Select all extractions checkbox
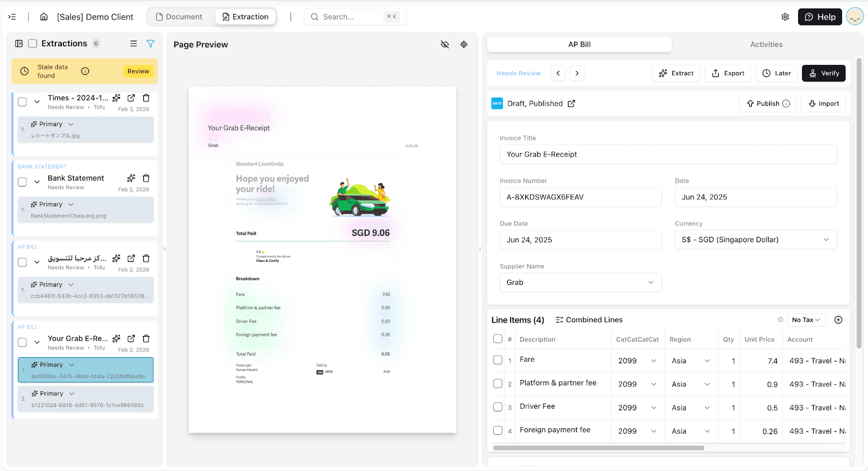Image resolution: width=868 pixels, height=471 pixels. coord(33,43)
